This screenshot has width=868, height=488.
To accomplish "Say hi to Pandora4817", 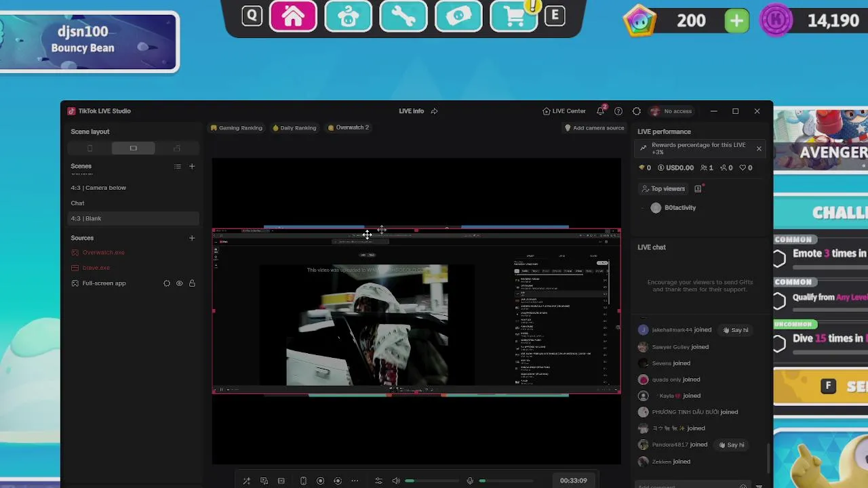I will (x=731, y=445).
